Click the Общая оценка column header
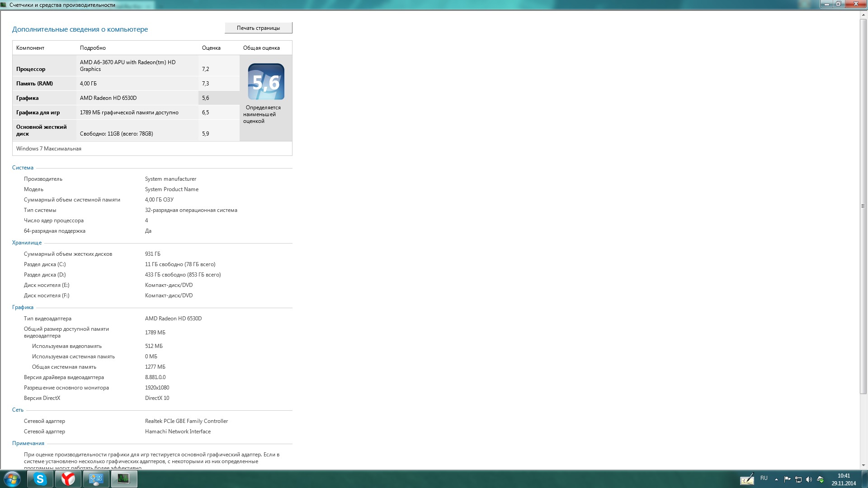Image resolution: width=868 pixels, height=488 pixels. (261, 48)
